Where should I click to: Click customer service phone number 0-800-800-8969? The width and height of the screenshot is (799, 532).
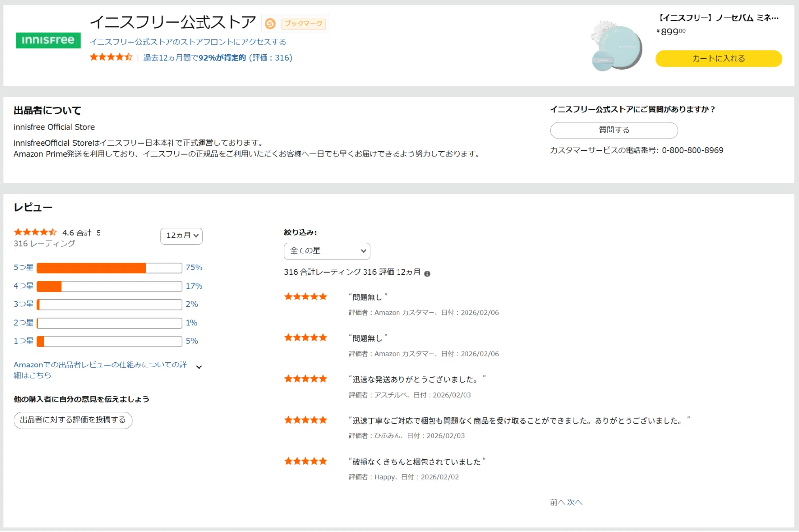pos(692,150)
